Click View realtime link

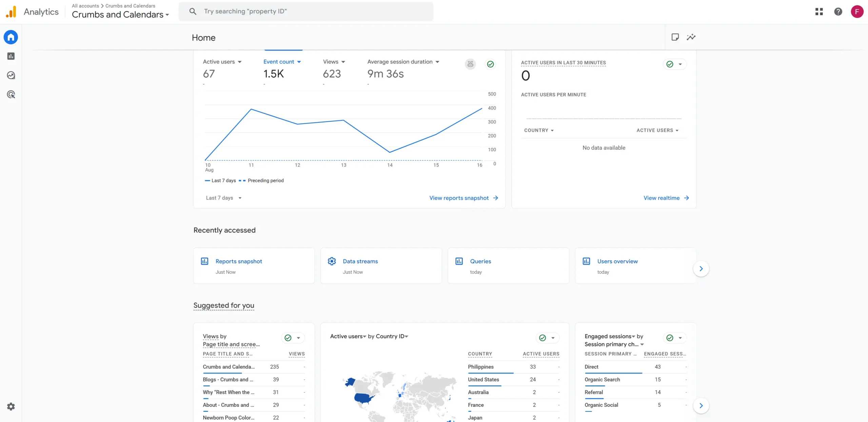point(666,198)
